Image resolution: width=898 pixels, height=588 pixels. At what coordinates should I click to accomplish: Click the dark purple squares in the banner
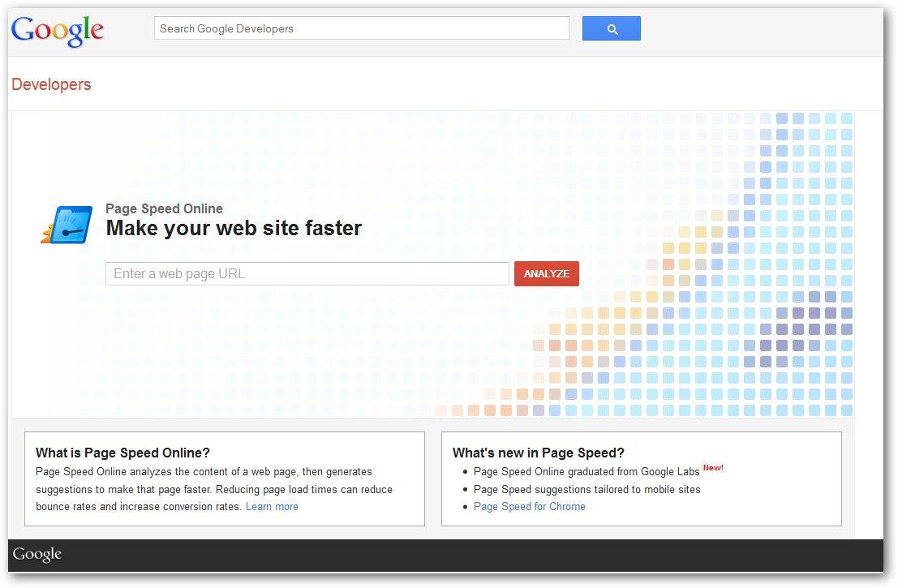tap(799, 329)
